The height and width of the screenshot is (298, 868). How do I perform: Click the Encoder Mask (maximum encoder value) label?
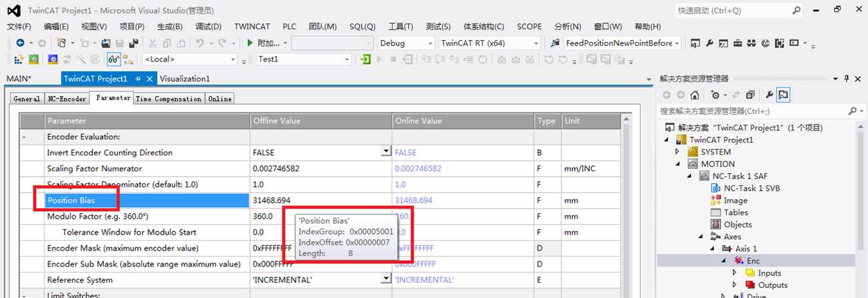[x=123, y=248]
